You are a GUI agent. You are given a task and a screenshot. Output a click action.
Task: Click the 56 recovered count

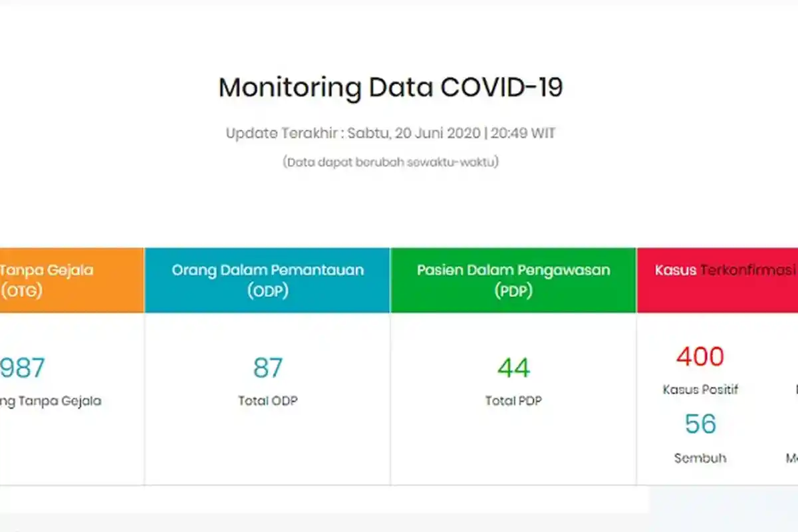(x=700, y=424)
